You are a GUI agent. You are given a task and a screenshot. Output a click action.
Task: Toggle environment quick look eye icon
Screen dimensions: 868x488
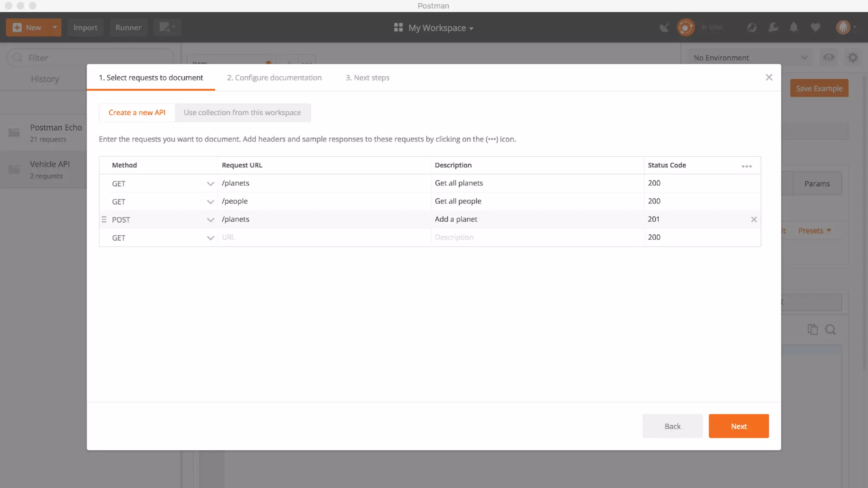coord(829,58)
